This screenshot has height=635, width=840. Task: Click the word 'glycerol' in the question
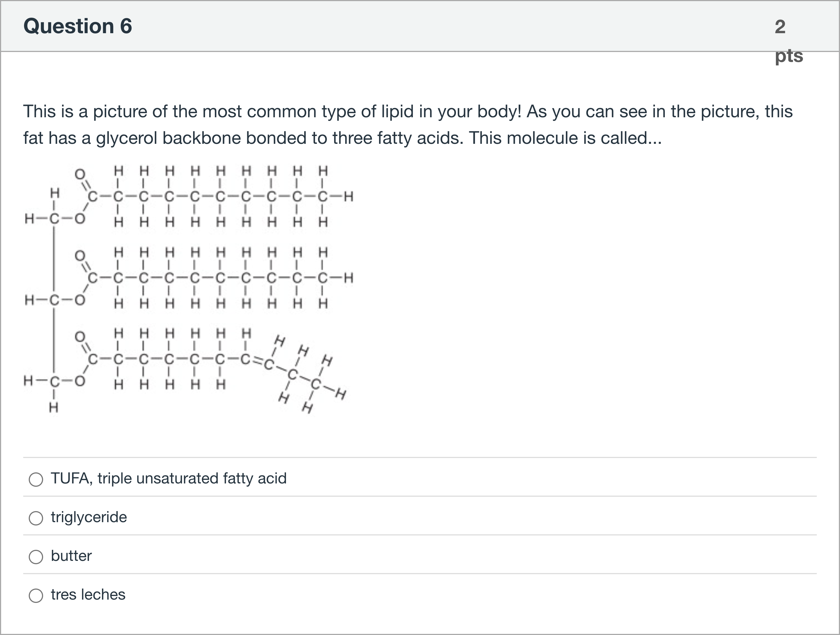pyautogui.click(x=126, y=138)
